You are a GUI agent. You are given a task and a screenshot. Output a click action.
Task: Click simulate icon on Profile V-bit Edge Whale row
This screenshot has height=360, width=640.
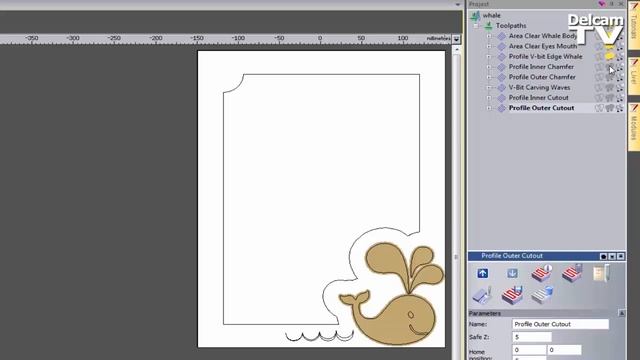[x=620, y=57]
